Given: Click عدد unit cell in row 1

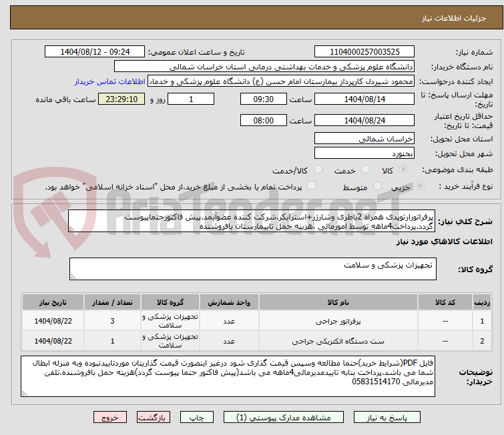Looking at the screenshot, I should coord(229,321).
